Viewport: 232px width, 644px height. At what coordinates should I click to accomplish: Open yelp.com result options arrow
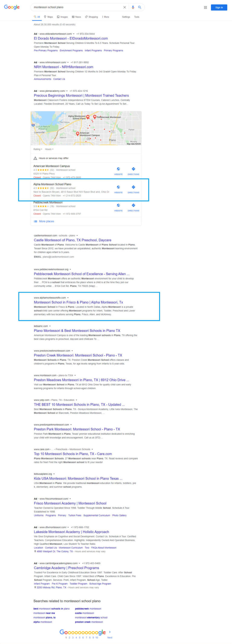coord(76,400)
